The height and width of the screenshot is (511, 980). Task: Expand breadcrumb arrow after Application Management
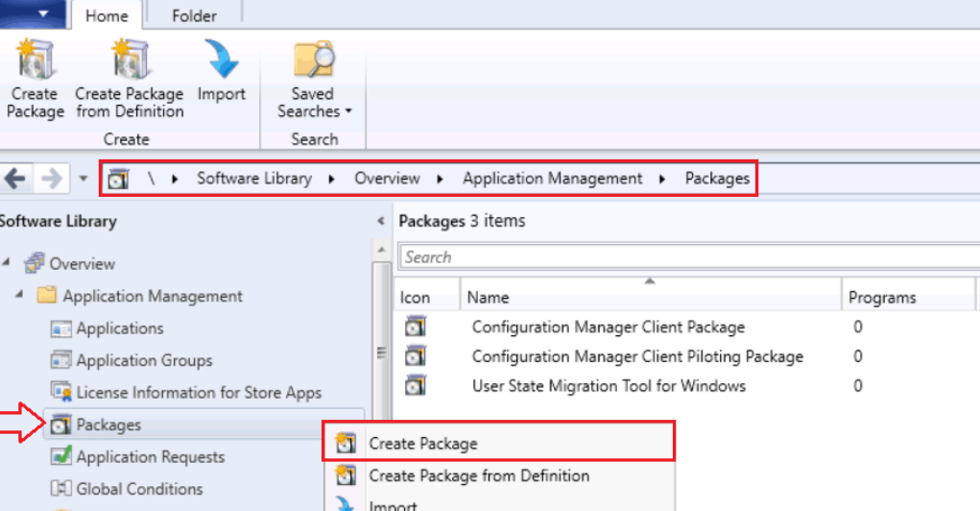[x=662, y=179]
